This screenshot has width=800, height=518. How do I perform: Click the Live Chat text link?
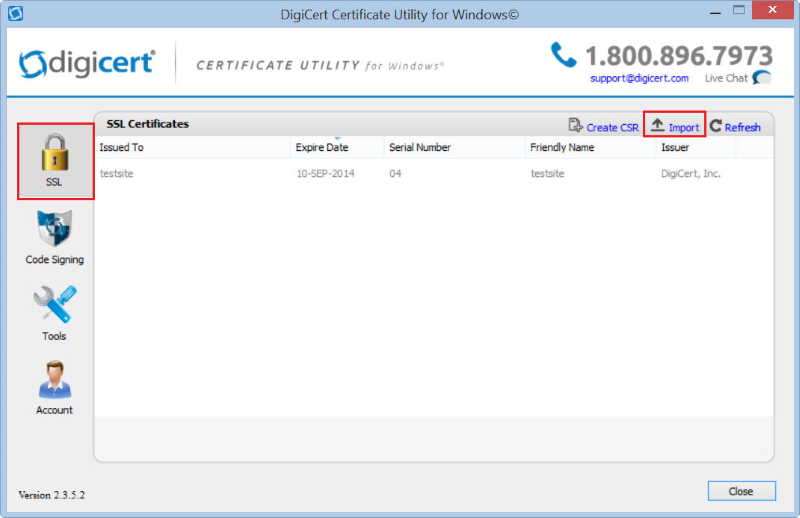tap(726, 78)
